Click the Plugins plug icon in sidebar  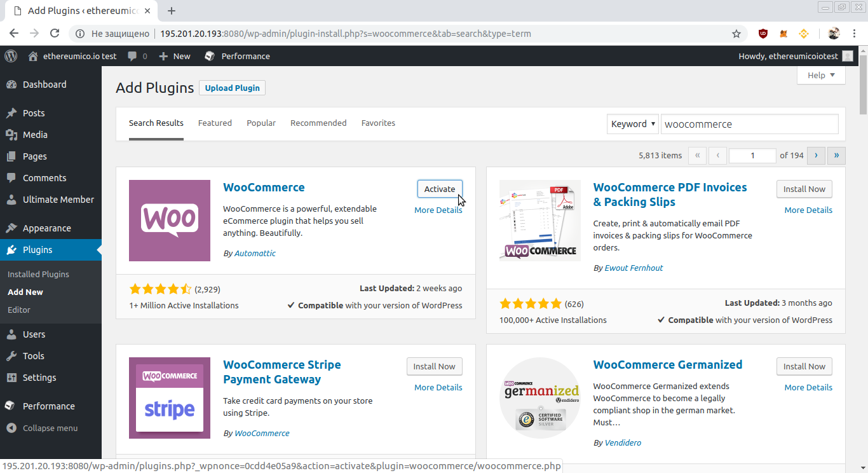pos(11,250)
